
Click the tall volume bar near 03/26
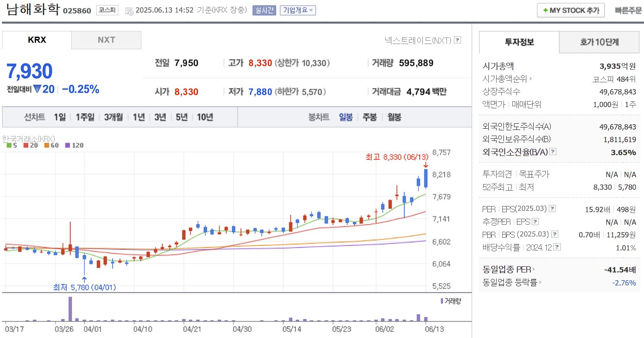[x=70, y=309]
